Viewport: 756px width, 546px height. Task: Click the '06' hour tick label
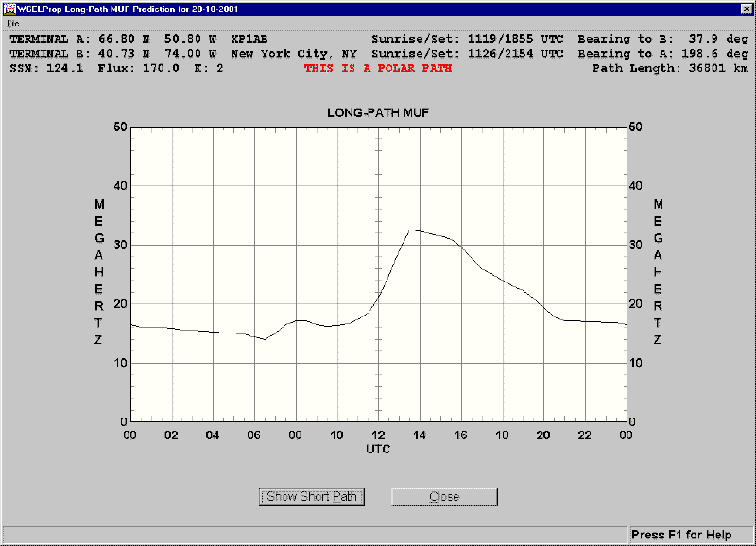[253, 435]
